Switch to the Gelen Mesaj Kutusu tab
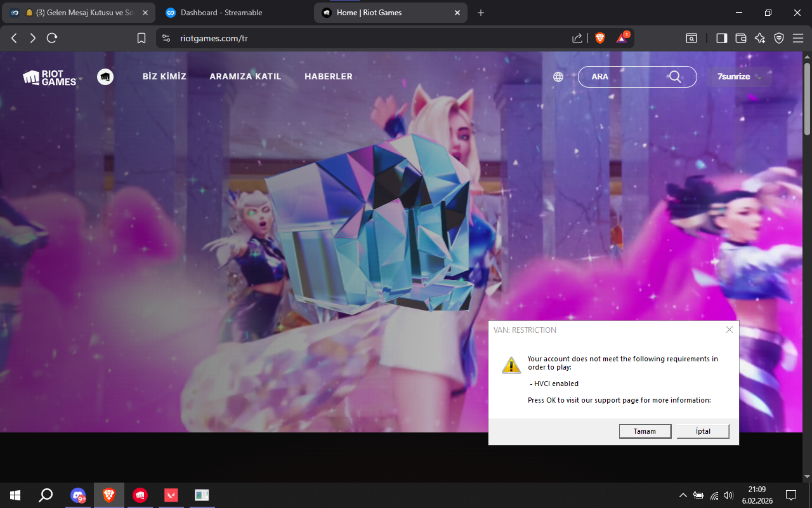The image size is (812, 508). tap(78, 13)
